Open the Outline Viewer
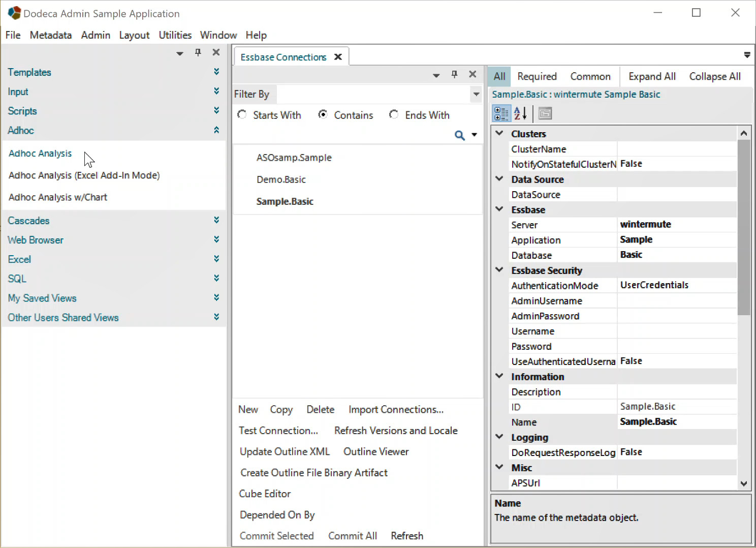756x548 pixels. [x=376, y=451]
